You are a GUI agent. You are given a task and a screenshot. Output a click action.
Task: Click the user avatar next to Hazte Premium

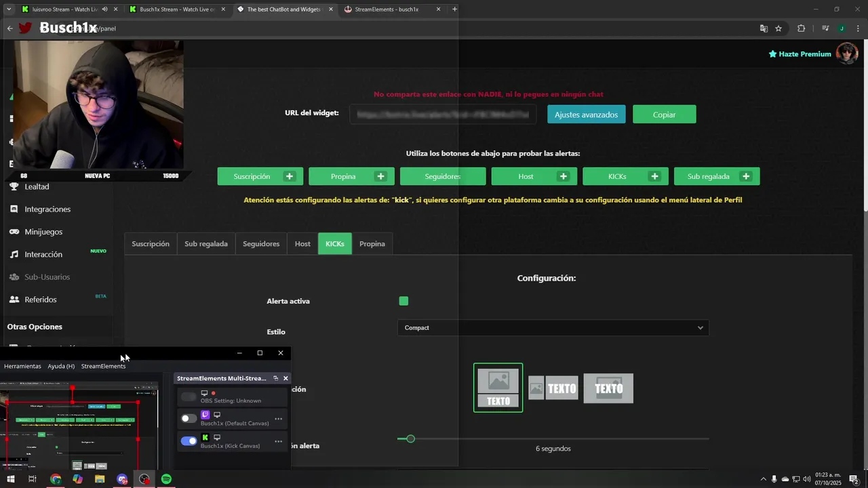click(847, 54)
